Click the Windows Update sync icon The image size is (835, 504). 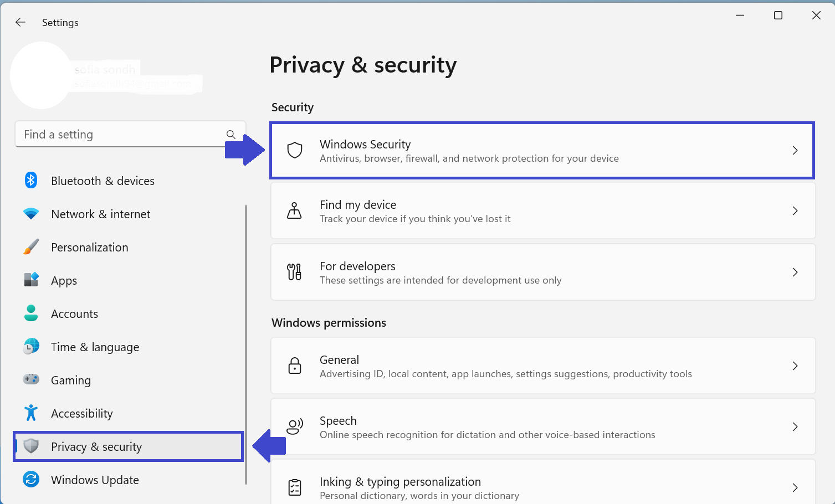(31, 479)
